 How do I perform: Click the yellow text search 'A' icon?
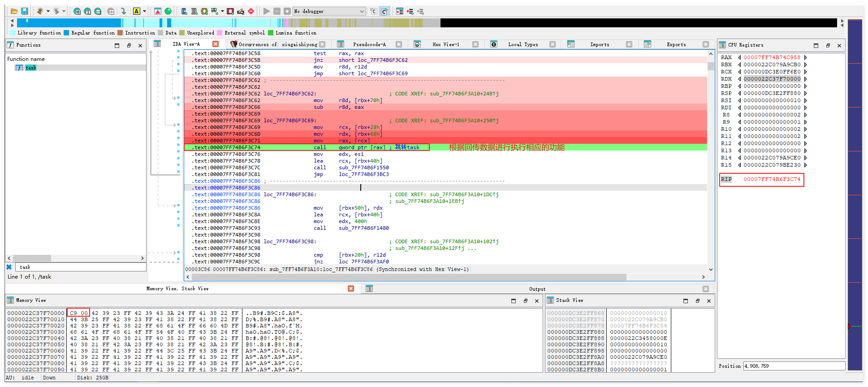tap(137, 11)
